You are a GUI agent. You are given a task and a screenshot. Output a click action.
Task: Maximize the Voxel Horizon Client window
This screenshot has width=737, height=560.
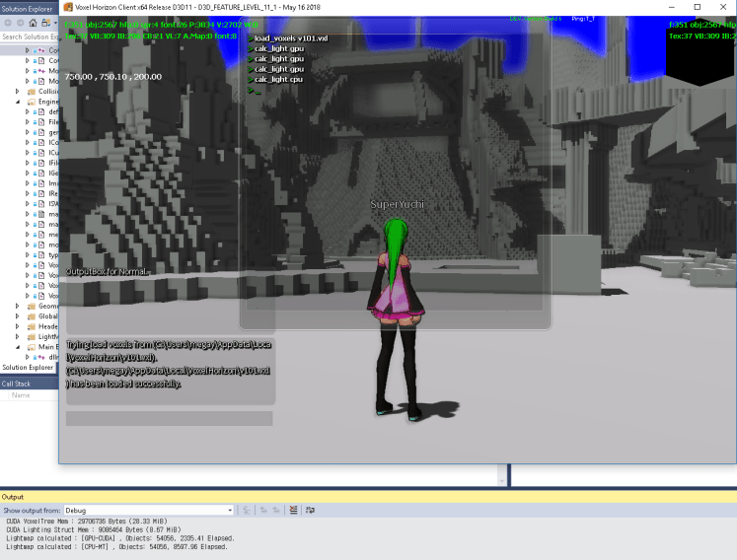click(698, 7)
